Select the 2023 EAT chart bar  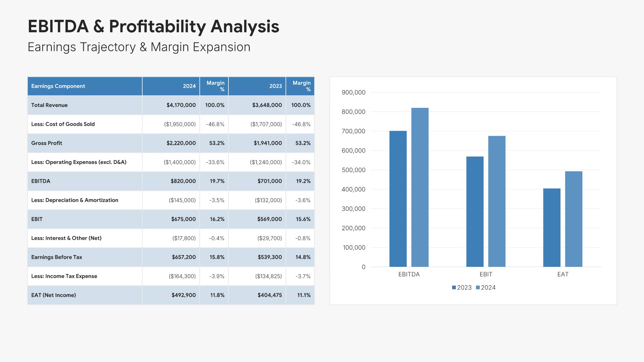(x=552, y=228)
